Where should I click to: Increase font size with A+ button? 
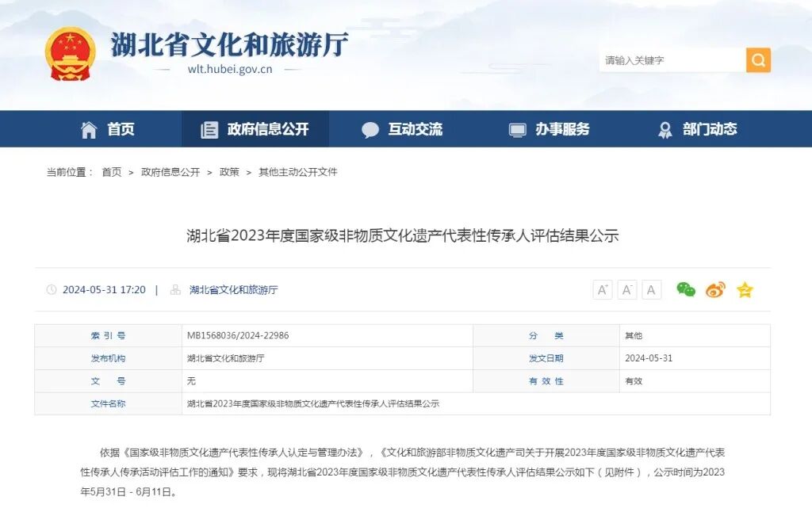tap(603, 290)
